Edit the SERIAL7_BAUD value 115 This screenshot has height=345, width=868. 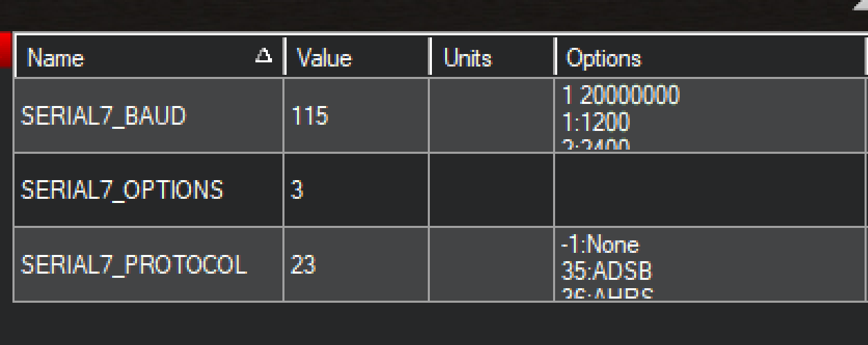356,115
